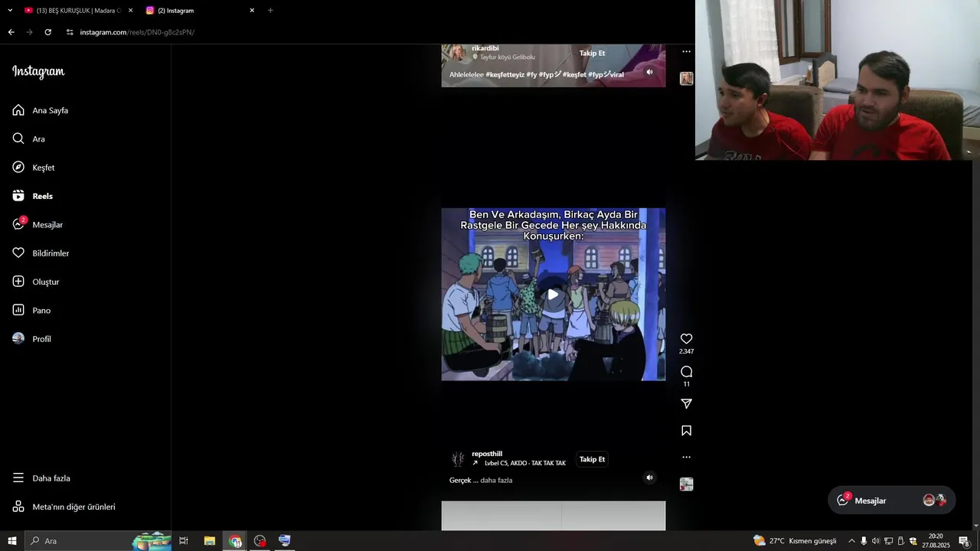
Task: Toggle sound on the reposthill reel
Action: (x=649, y=478)
